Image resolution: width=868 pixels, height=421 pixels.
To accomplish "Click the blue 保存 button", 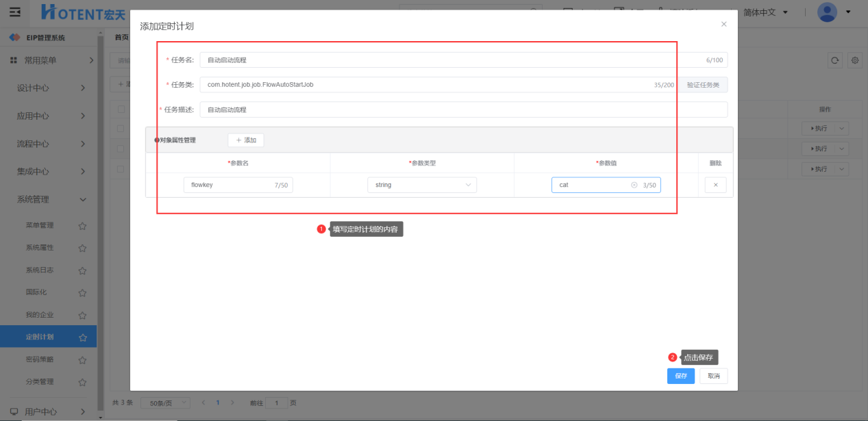I will click(681, 376).
